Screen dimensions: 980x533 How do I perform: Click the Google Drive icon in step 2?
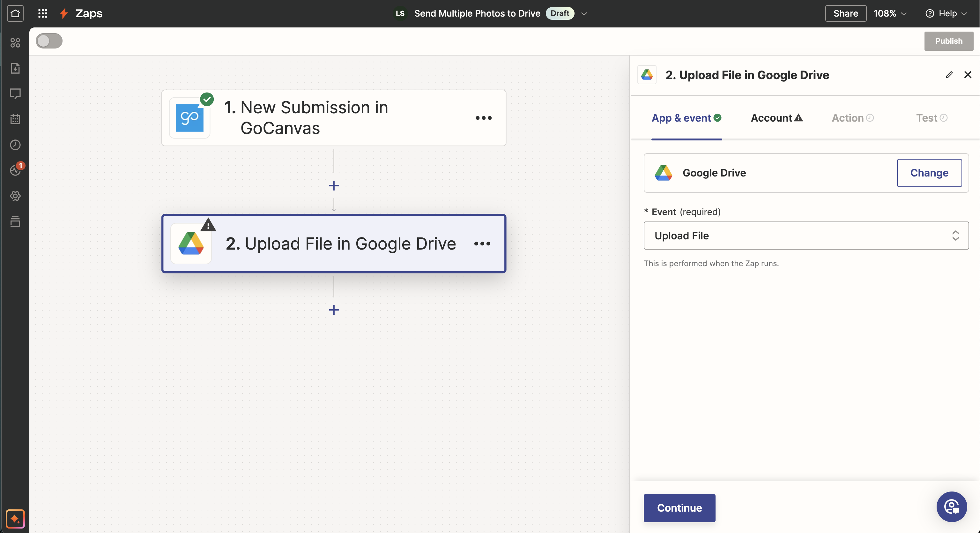click(191, 243)
